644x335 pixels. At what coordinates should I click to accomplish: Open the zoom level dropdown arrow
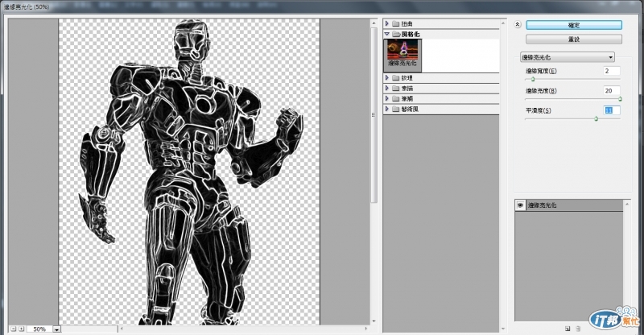(56, 329)
